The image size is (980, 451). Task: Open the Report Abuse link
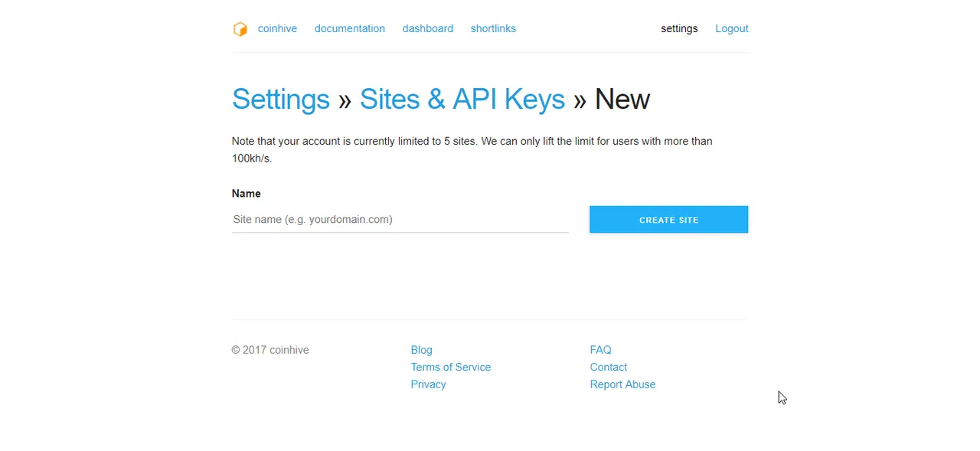pos(623,384)
